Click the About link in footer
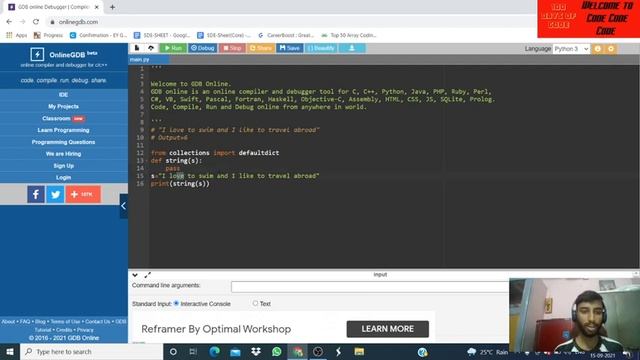 pos(8,322)
